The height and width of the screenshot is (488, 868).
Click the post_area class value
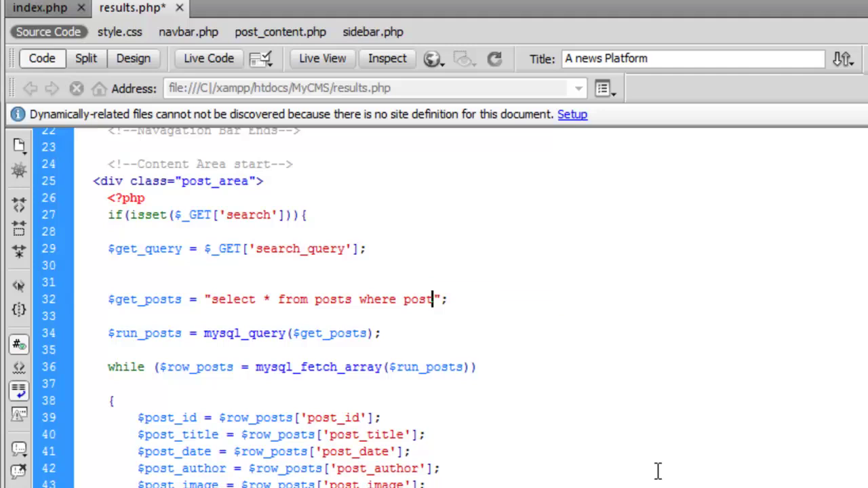pos(215,181)
